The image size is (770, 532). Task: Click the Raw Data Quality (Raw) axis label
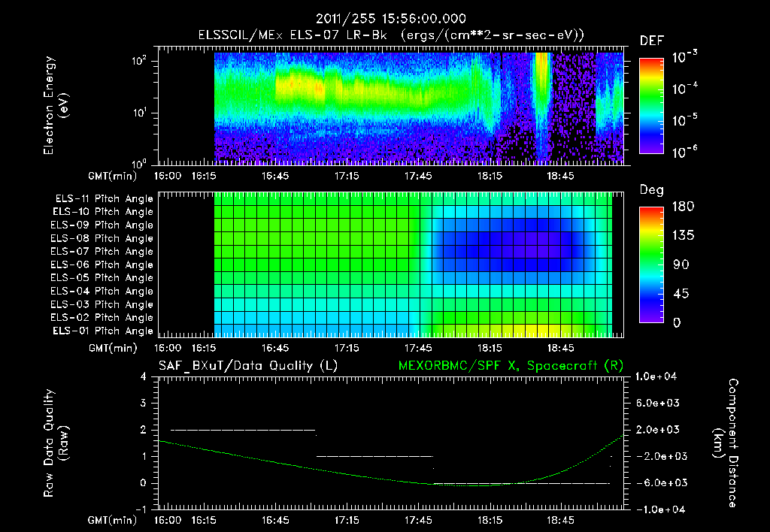[56, 443]
